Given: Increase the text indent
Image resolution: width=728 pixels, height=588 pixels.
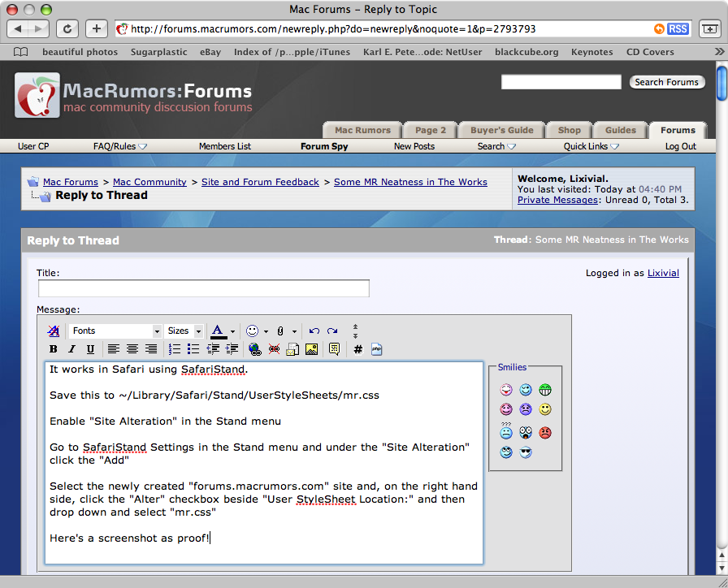Looking at the screenshot, I should pyautogui.click(x=232, y=349).
